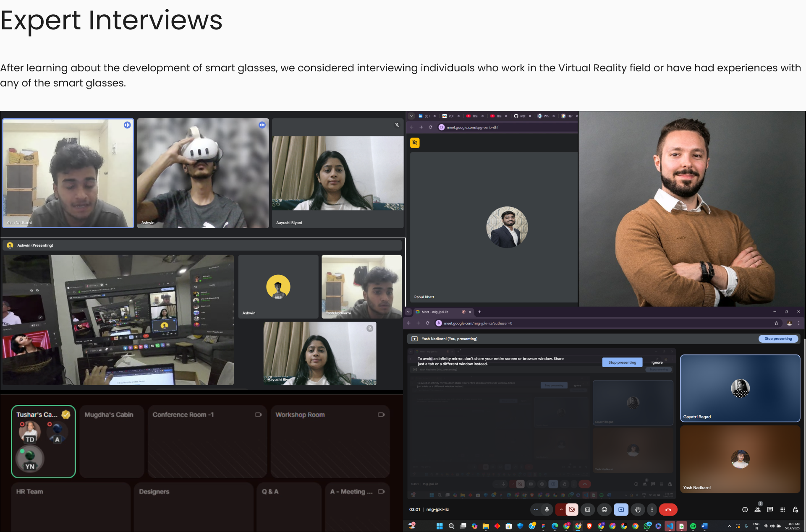Expand video settings arrow beside camera
806x532 pixels.
coord(561,509)
